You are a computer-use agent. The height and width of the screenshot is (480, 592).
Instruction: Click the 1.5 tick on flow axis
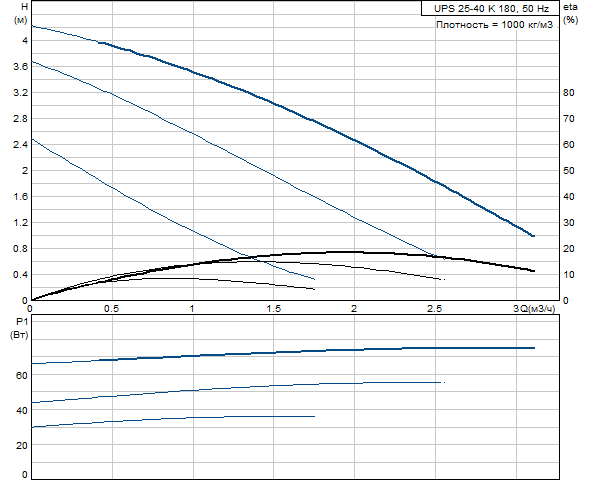[x=274, y=309]
